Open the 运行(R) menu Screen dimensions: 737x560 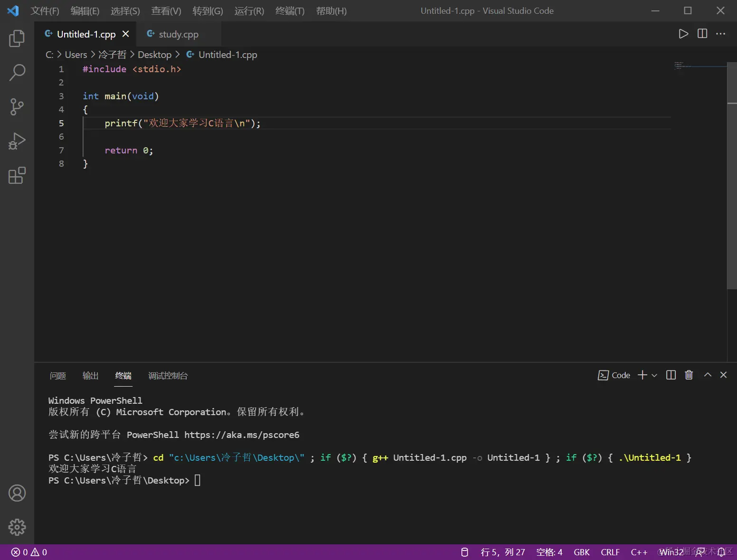tap(249, 11)
